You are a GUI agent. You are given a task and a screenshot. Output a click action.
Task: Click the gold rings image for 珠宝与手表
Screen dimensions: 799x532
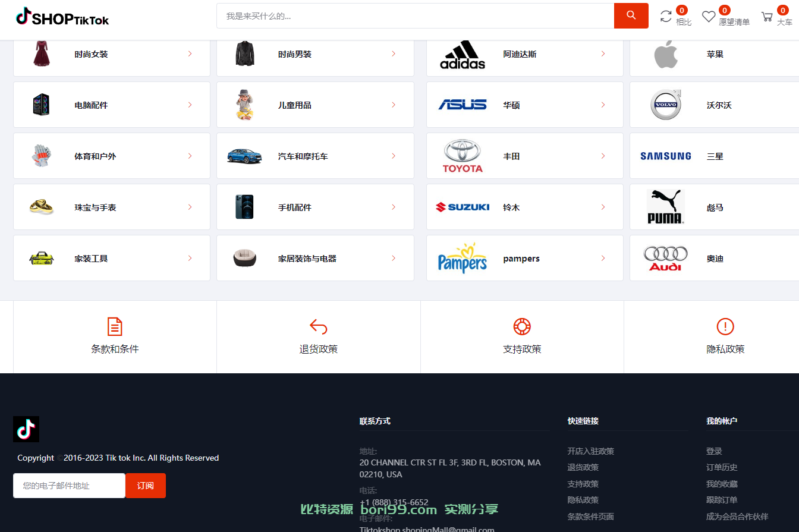(42, 207)
